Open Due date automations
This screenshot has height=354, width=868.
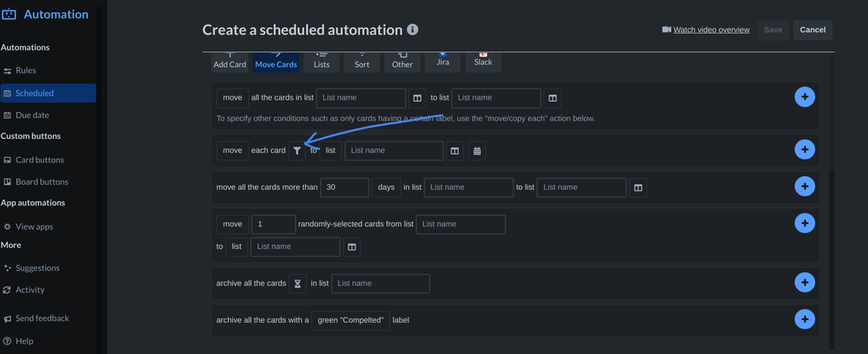48,115
